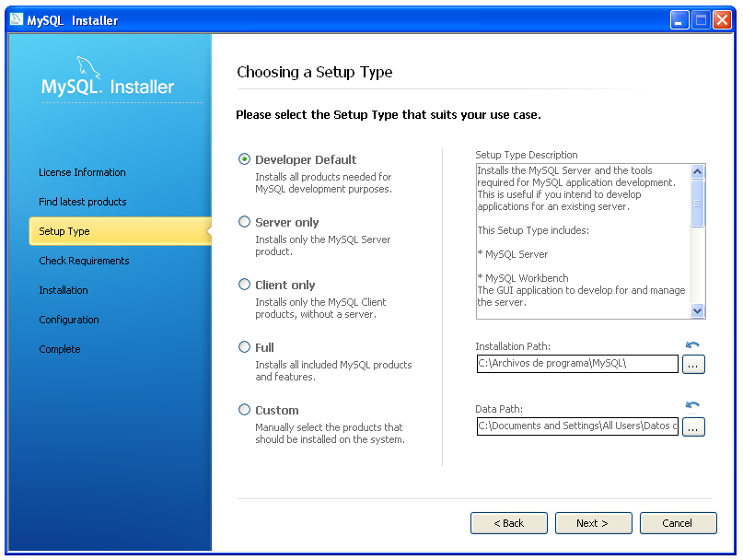Click inside the Data Path field
The image size is (743, 560).
[577, 426]
